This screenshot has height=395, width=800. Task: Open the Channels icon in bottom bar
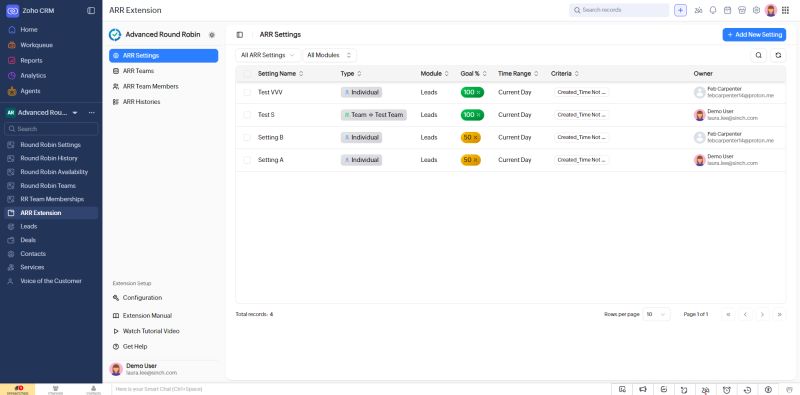56,390
